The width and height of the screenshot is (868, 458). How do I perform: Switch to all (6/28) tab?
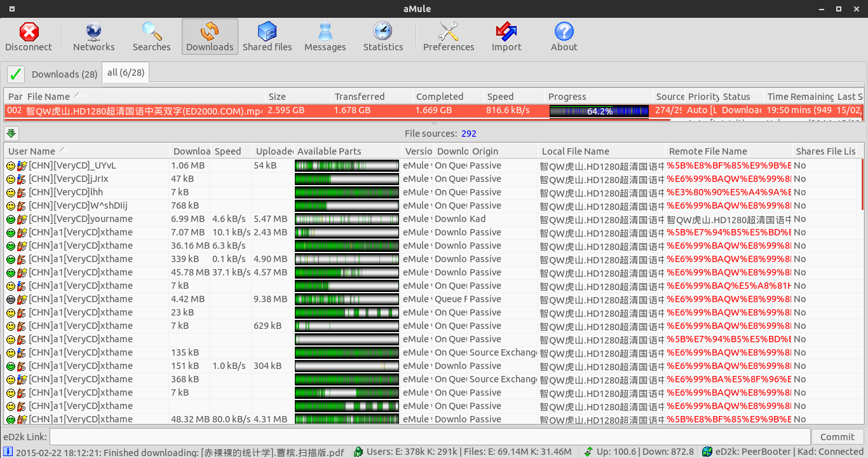point(126,73)
